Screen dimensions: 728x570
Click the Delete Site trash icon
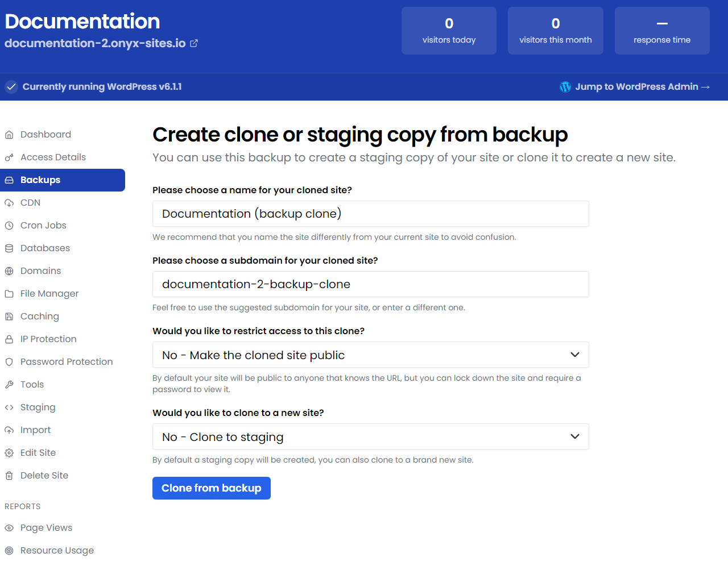coord(9,476)
